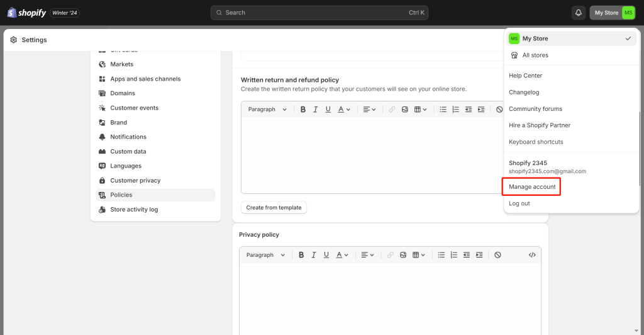Expand insert table dropdown in Privacy policy
This screenshot has height=335, width=644.
[x=418, y=255]
